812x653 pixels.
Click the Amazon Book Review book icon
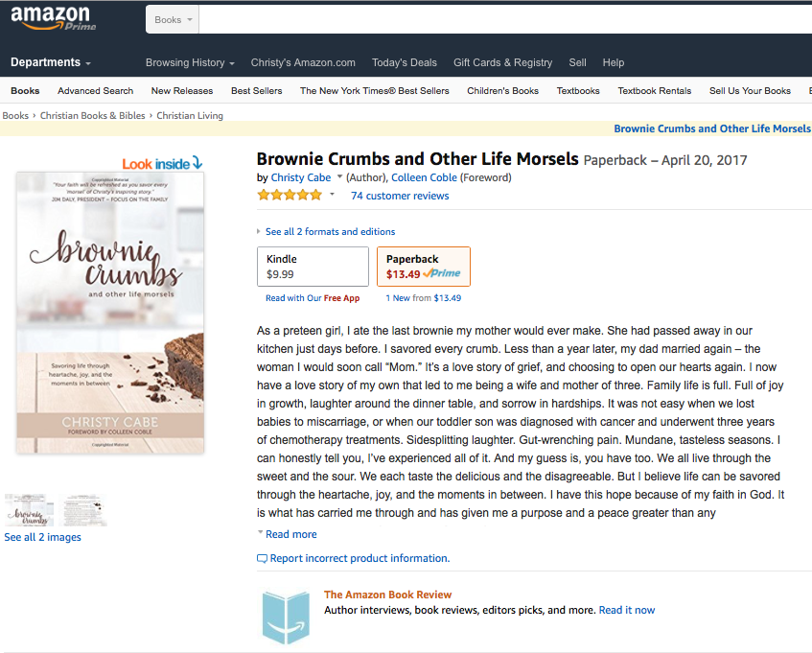point(287,617)
